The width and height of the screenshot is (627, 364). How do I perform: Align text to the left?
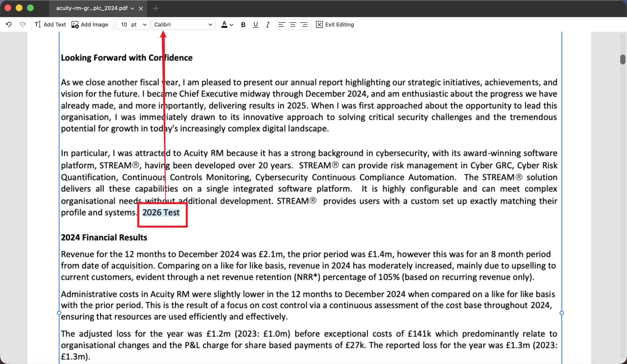pyautogui.click(x=282, y=24)
